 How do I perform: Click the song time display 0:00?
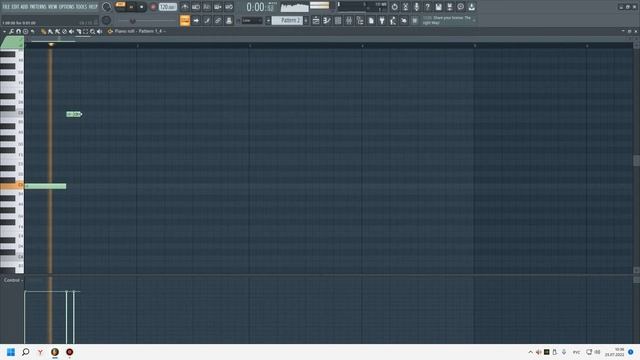[260, 7]
